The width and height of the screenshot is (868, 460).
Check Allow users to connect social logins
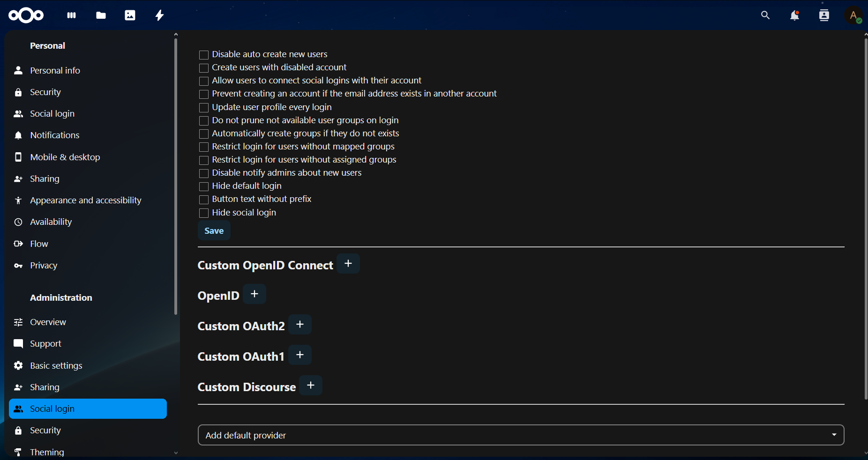[204, 81]
